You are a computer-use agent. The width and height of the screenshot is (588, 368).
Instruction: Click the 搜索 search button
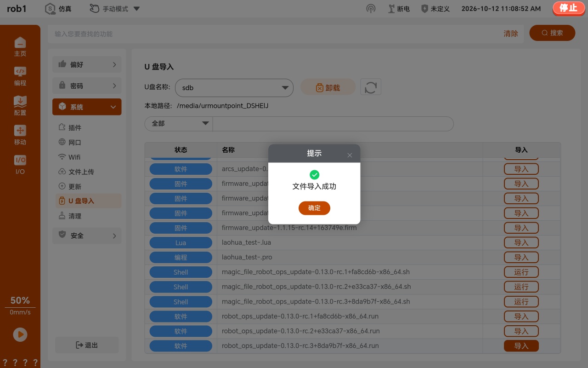(552, 33)
